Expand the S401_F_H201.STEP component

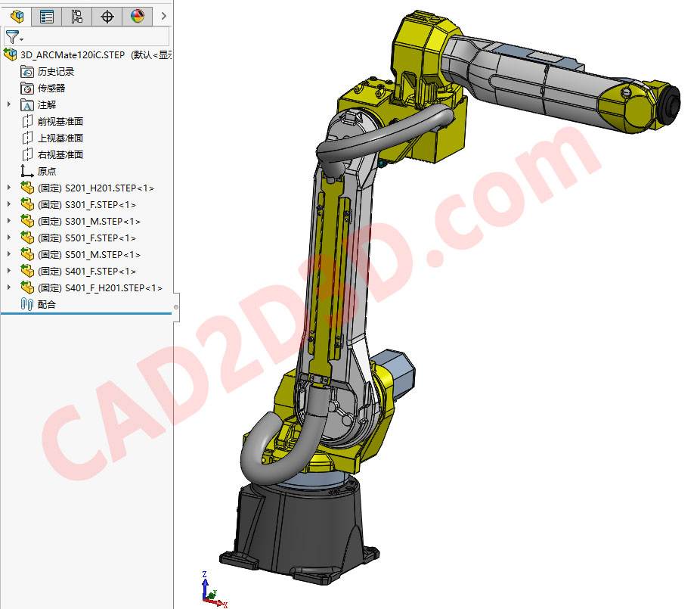coord(8,287)
